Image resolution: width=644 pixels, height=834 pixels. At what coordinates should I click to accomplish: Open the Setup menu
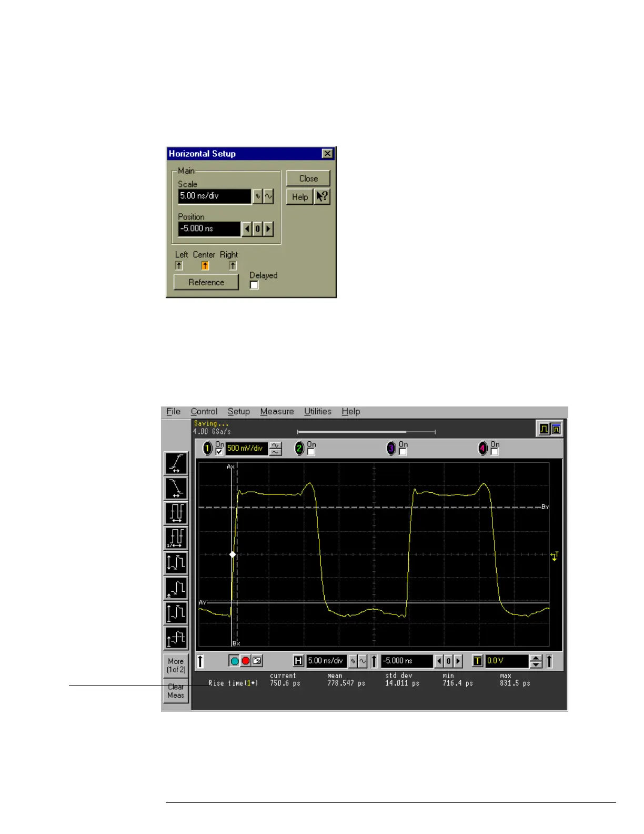click(x=239, y=412)
